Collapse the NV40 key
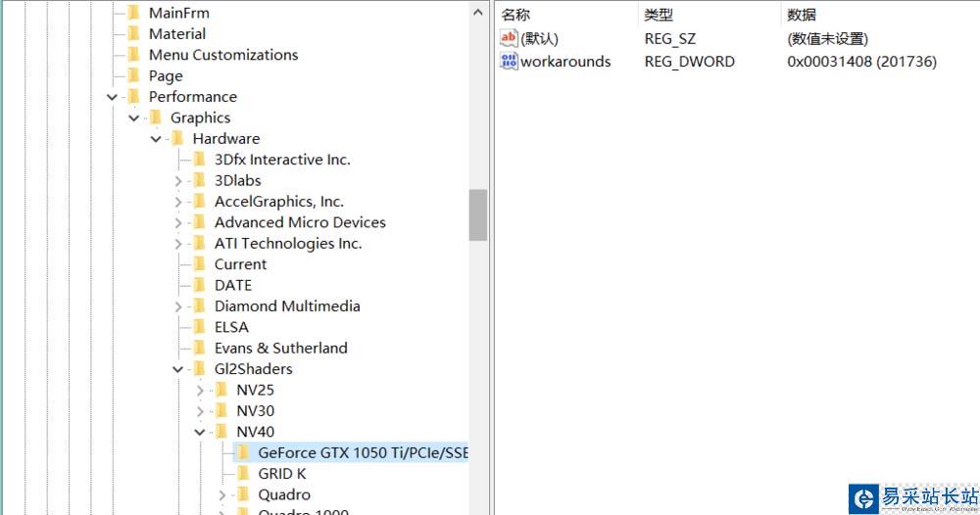Image resolution: width=980 pixels, height=515 pixels. pyautogui.click(x=200, y=432)
